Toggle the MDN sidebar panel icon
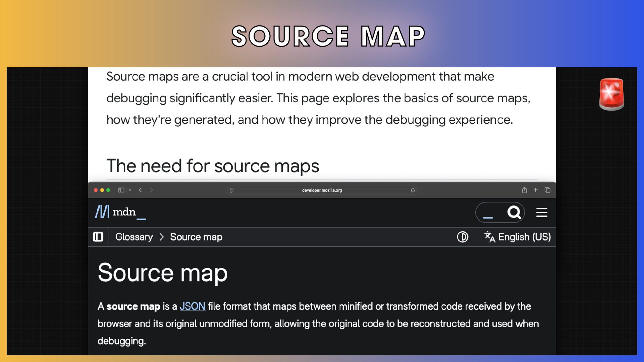Image resolution: width=644 pixels, height=362 pixels. (x=98, y=237)
